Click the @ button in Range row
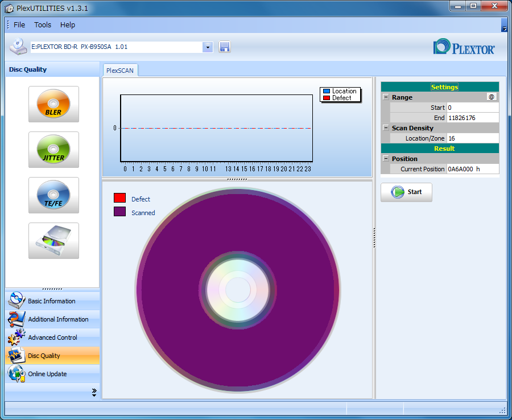 tap(492, 97)
